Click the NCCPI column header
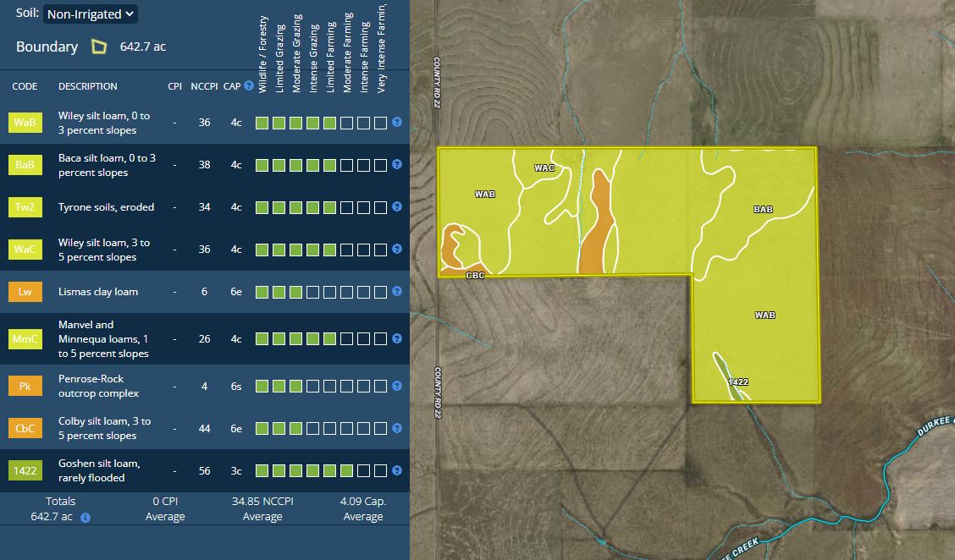 [x=203, y=86]
